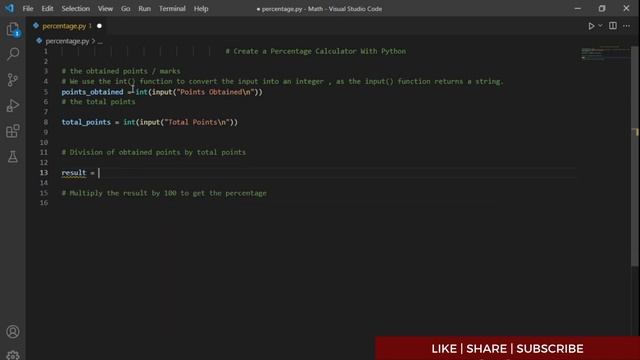Screen dimensions: 640x360
Task: Click the code minimap preview
Action: point(605,53)
